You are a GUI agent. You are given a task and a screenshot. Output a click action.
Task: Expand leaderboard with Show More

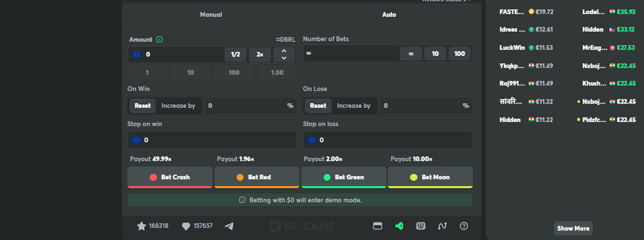click(573, 228)
